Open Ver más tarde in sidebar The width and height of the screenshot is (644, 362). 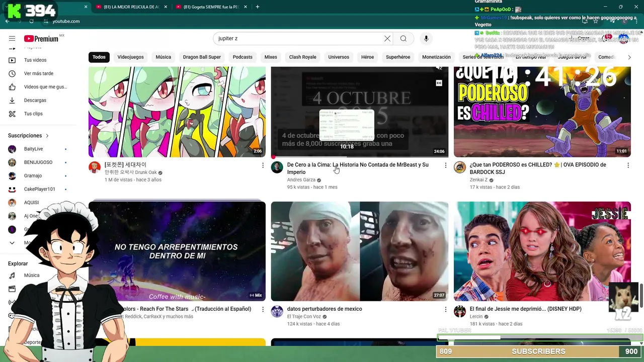[38, 73]
